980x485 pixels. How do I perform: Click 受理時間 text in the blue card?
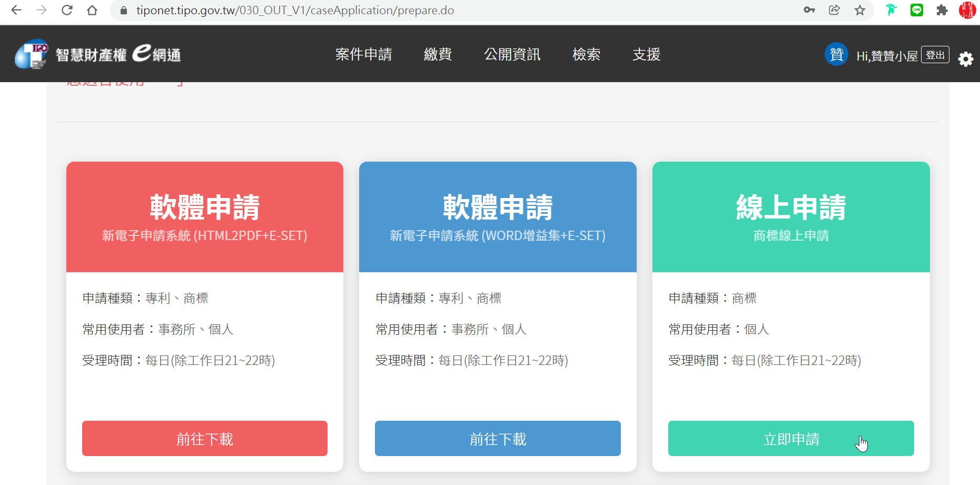(472, 360)
